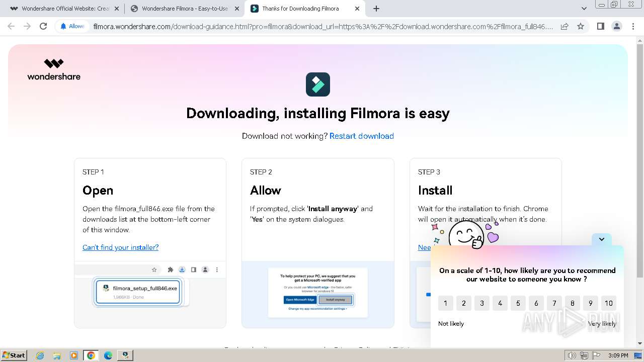This screenshot has width=644, height=362.
Task: Rate 9 on the survey
Action: pos(590,303)
